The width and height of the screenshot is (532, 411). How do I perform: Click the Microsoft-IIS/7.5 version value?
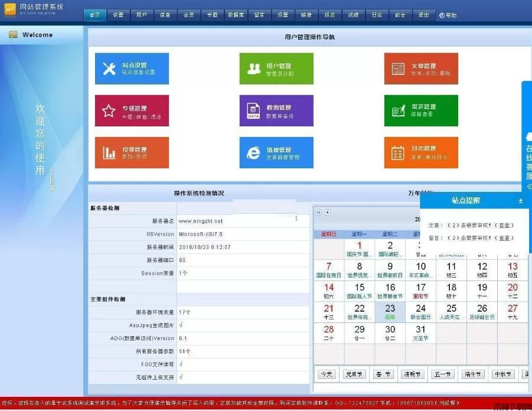point(201,234)
